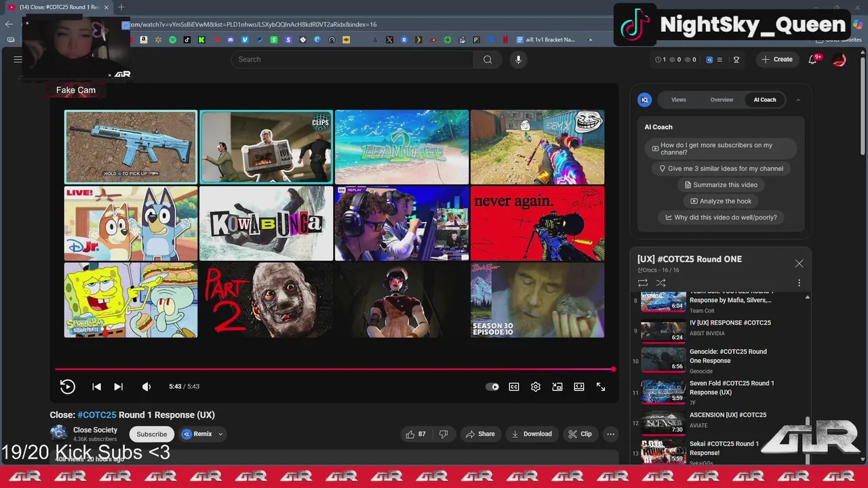Toggle the autoplay switch in player
Viewport: 868px width, 488px height.
tap(492, 387)
